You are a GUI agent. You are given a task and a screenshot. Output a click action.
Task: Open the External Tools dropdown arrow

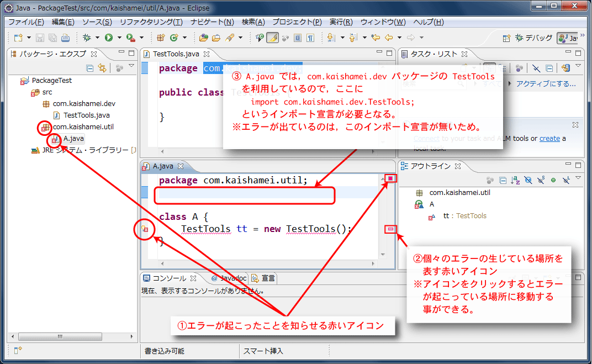point(141,38)
